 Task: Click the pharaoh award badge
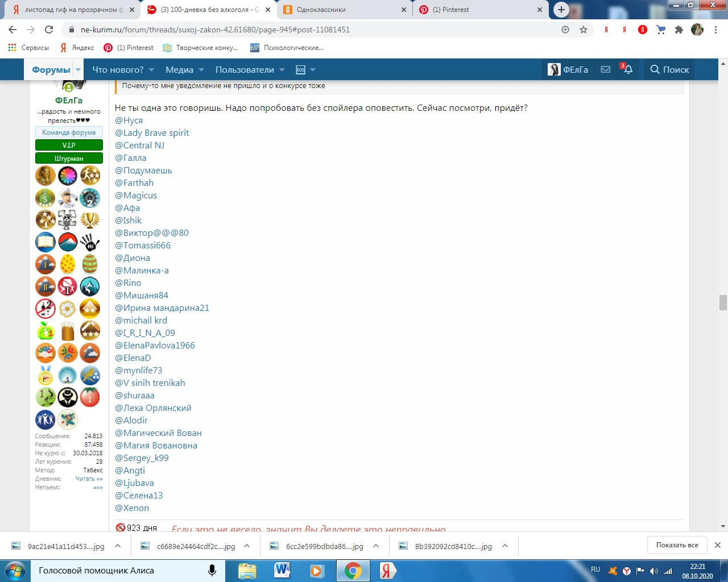pos(45,176)
